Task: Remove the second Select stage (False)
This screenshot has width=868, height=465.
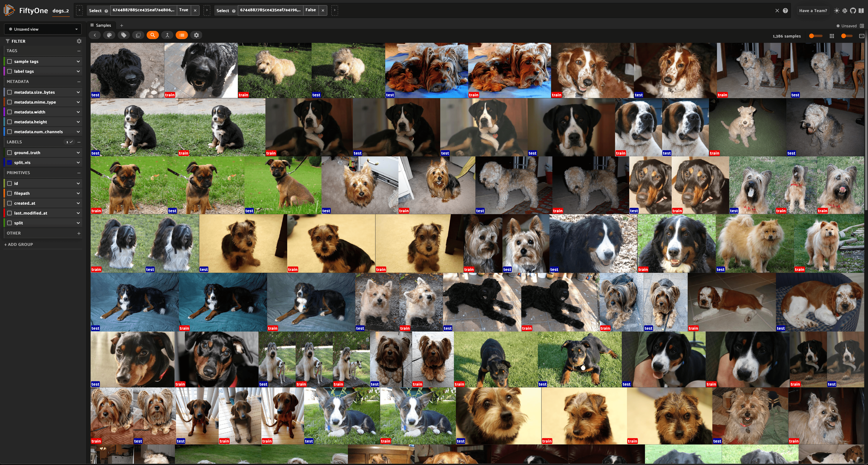Action: (323, 10)
